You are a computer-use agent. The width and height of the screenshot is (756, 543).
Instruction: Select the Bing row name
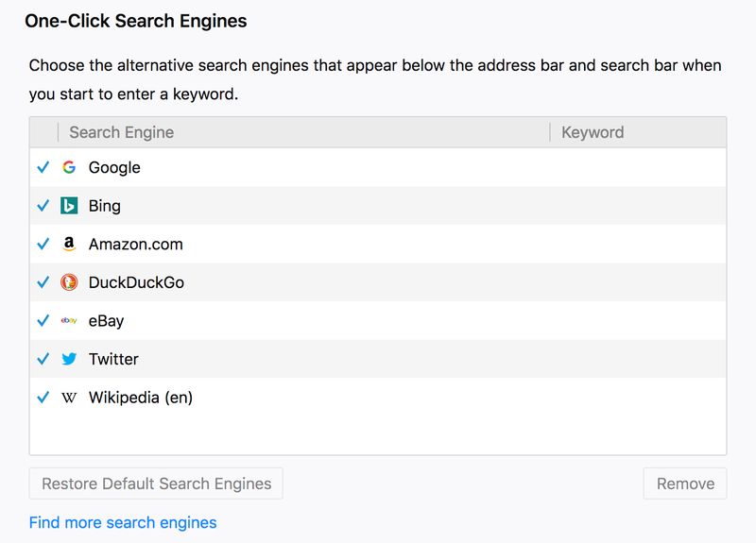point(105,206)
